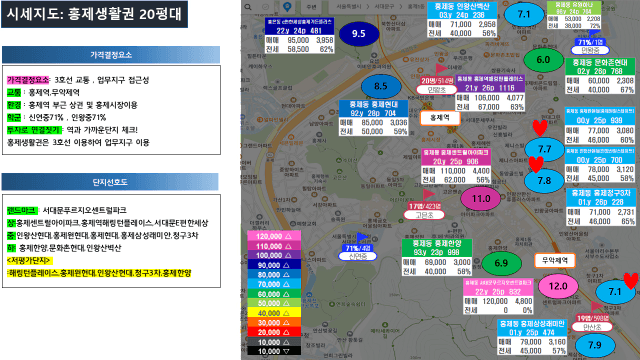Select the cyan 70,000 legend swatch

pyautogui.click(x=274, y=284)
